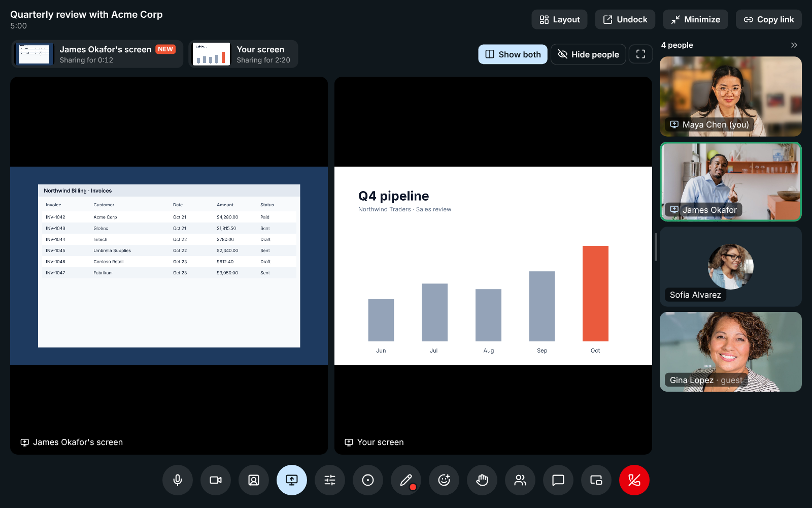Leave the call with red hang-up button

[x=634, y=480]
